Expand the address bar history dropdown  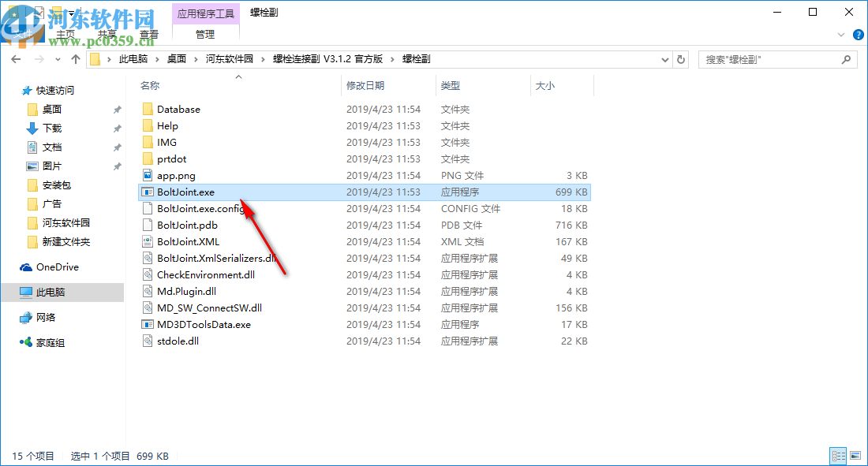click(x=665, y=59)
